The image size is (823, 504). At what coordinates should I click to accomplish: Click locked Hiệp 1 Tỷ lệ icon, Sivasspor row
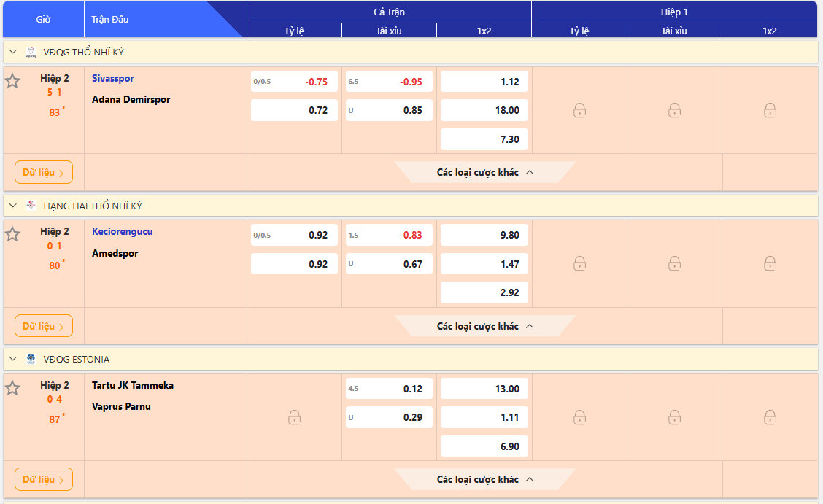(579, 110)
